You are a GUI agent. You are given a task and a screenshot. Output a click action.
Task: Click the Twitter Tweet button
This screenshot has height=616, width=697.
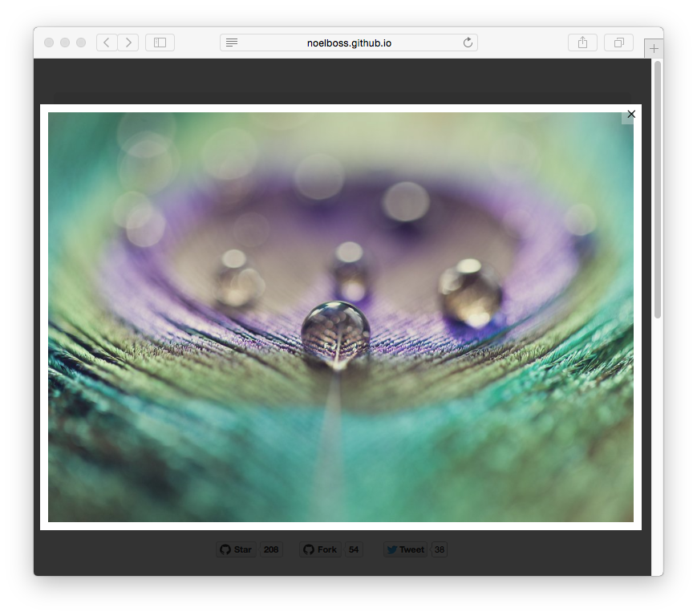(x=405, y=549)
